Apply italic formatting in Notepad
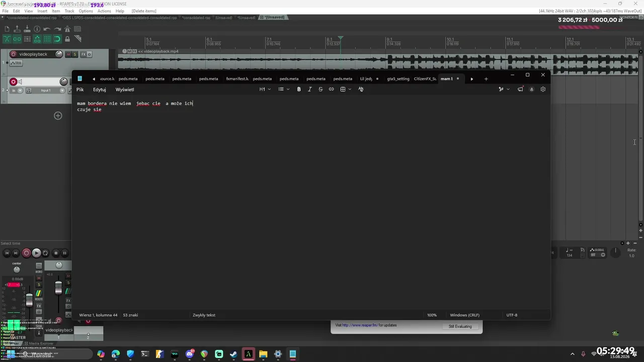 (309, 89)
